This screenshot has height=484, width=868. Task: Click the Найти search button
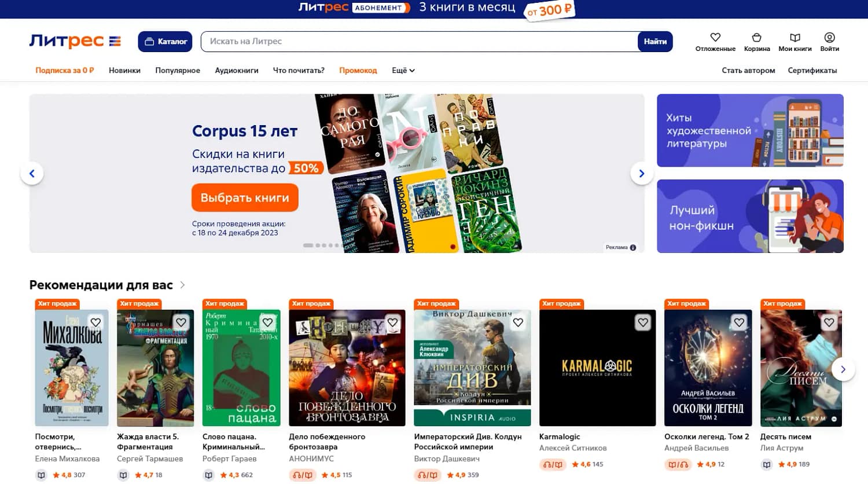(x=655, y=42)
